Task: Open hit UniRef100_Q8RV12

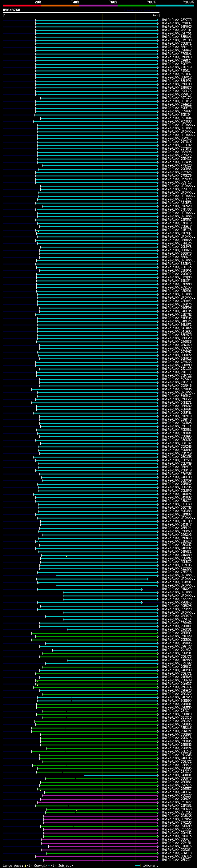Action: click(177, 78)
